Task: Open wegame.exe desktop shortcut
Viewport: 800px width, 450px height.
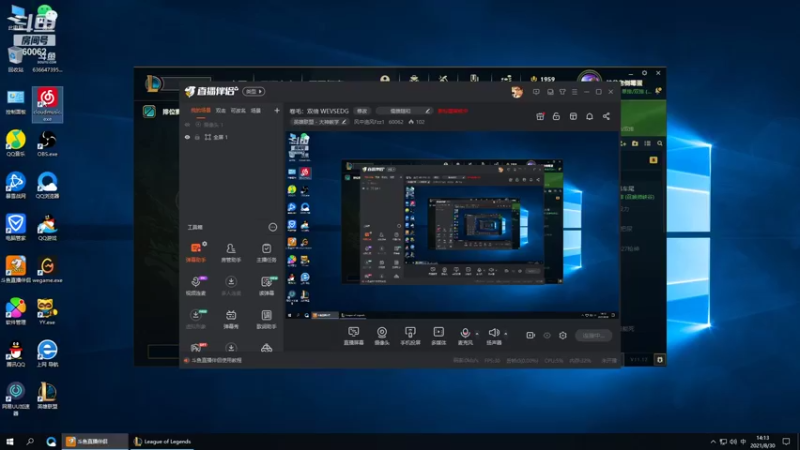Action: tap(47, 269)
